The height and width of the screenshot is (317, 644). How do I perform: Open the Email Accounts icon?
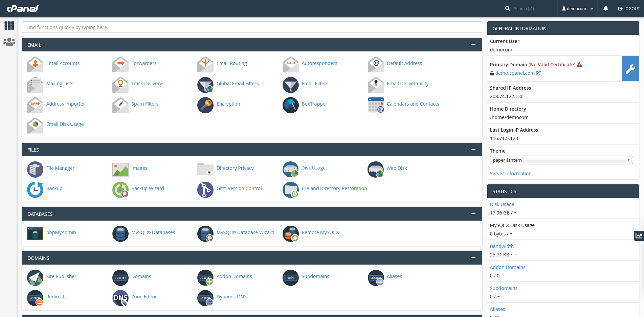click(35, 65)
